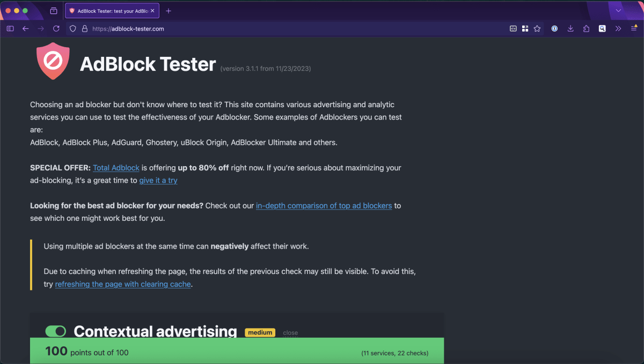This screenshot has width=644, height=364.
Task: Click the Contextual advertising heading
Action: click(155, 331)
